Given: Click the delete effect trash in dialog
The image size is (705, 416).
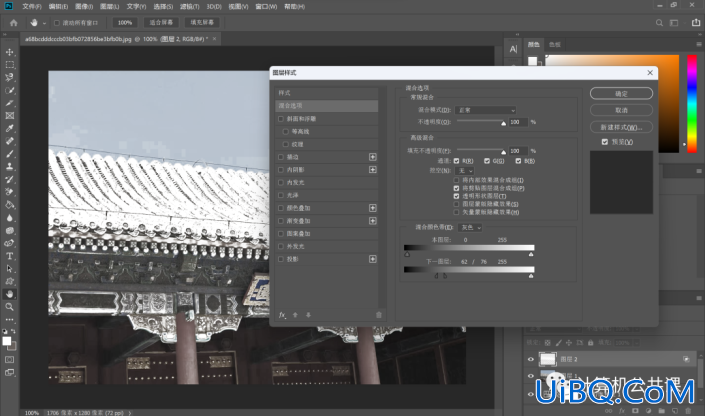Looking at the screenshot, I should coord(379,315).
